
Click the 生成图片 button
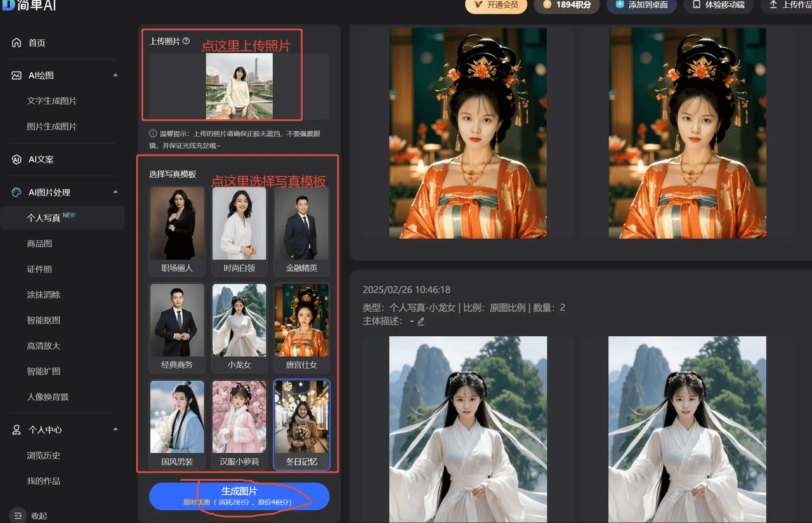coord(239,496)
